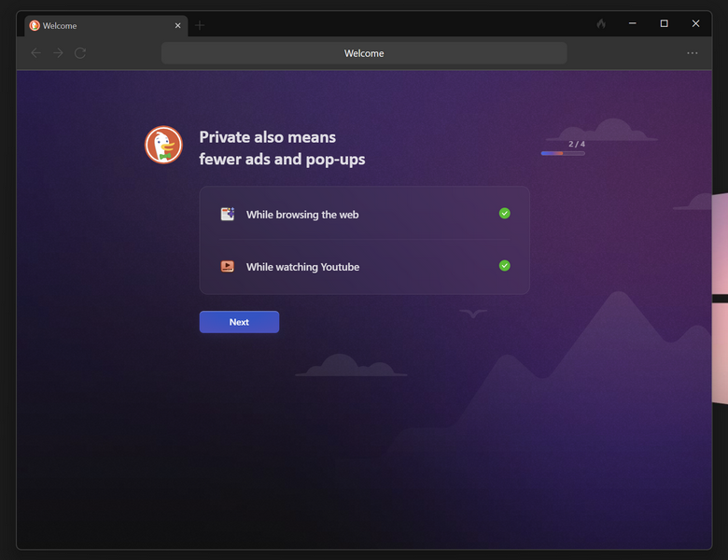Image resolution: width=728 pixels, height=560 pixels.
Task: Open a new tab with plus icon
Action: (x=199, y=25)
